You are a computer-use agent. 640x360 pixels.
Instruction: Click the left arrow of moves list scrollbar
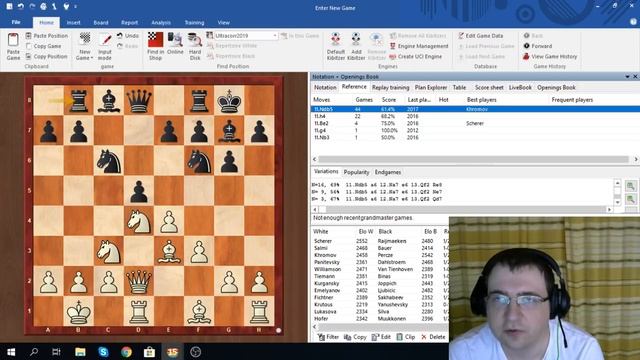pos(314,159)
